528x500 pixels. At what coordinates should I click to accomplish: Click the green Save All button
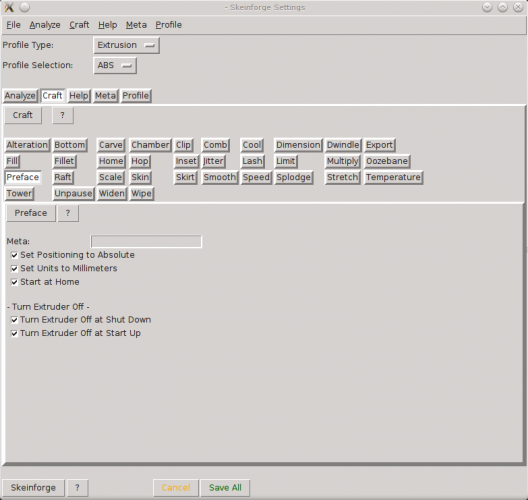point(225,488)
